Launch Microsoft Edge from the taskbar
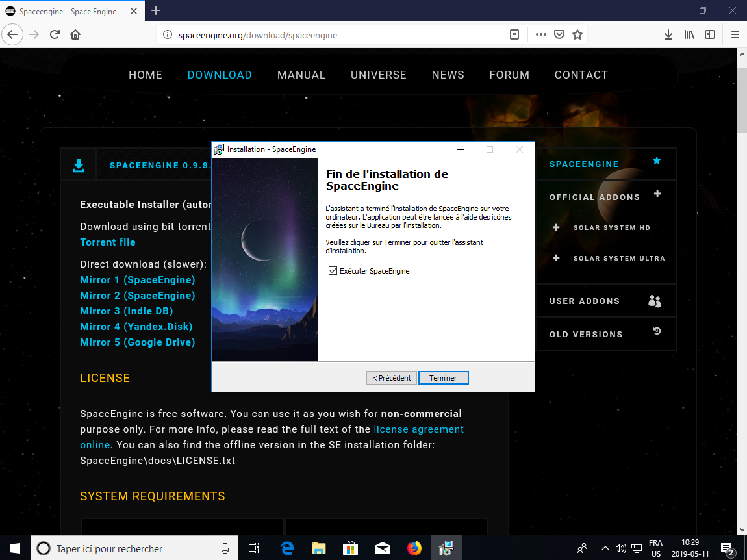Screen dimensions: 747x560 (x=287, y=548)
